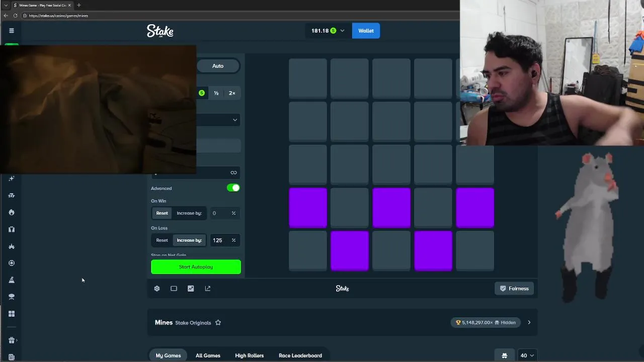Viewport: 644px width, 362px height.
Task: Click the ghost mode icon beside 40
Action: click(x=505, y=355)
